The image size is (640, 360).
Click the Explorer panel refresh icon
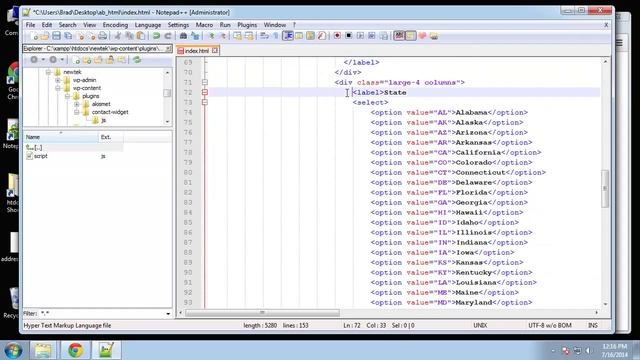point(137,60)
